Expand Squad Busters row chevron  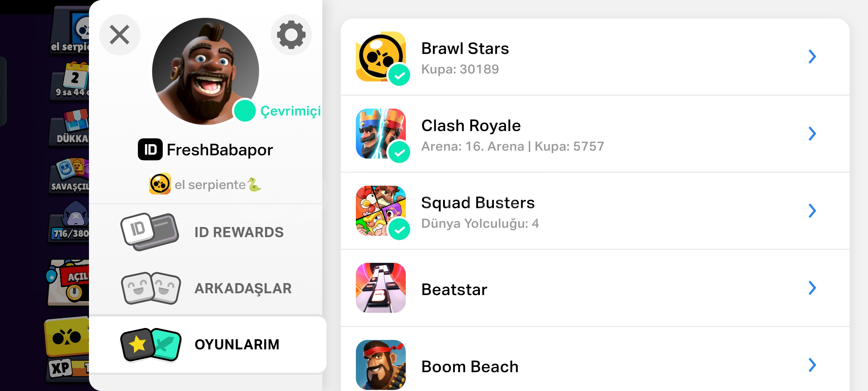(812, 211)
